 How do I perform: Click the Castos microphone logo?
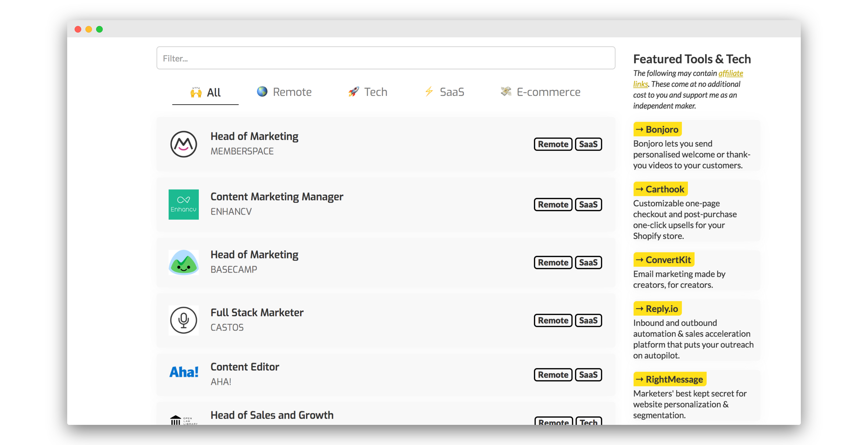click(183, 320)
